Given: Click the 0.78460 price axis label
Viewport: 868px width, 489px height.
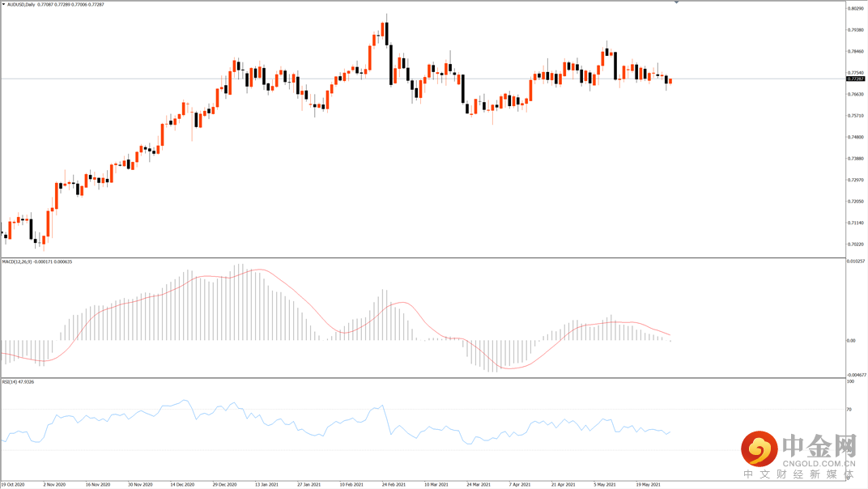Looking at the screenshot, I should [x=855, y=52].
